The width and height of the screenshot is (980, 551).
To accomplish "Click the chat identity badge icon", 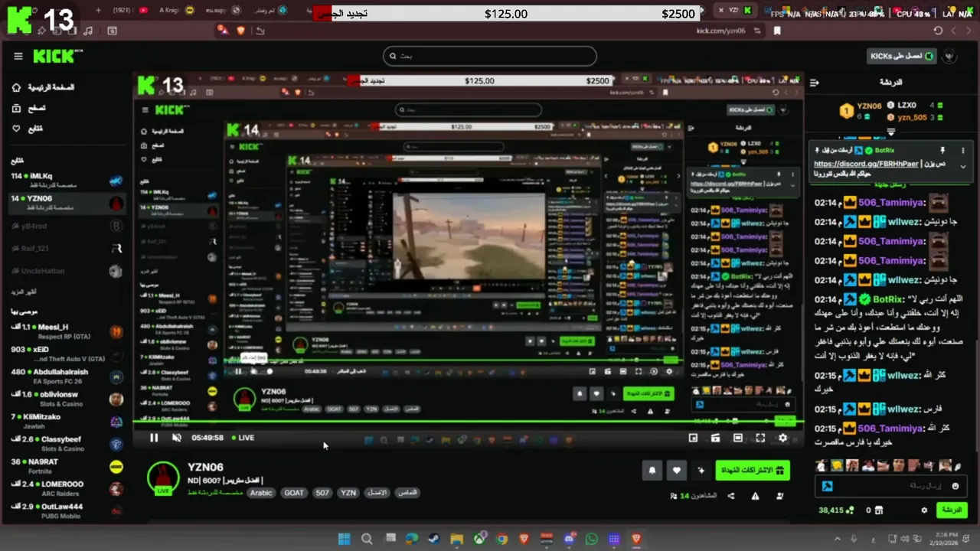I will pyautogui.click(x=828, y=486).
